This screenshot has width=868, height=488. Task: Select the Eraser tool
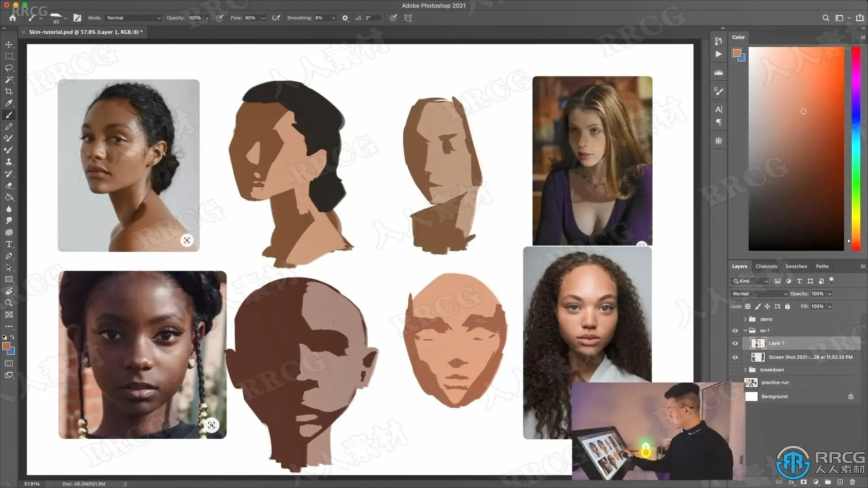tap(9, 185)
